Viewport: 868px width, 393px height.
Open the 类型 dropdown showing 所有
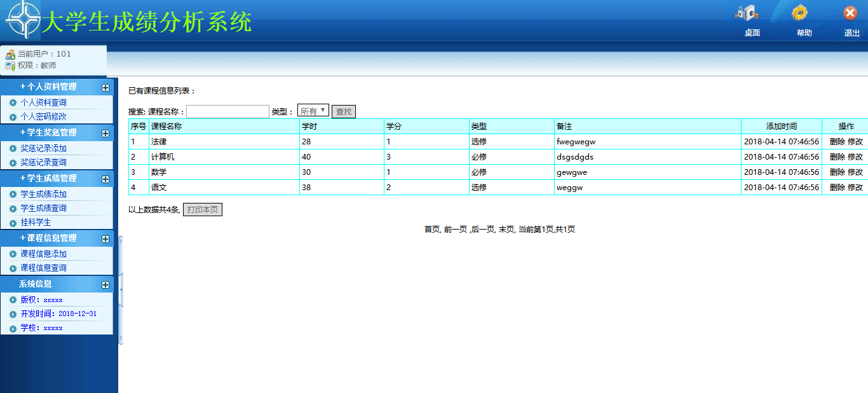tap(313, 111)
